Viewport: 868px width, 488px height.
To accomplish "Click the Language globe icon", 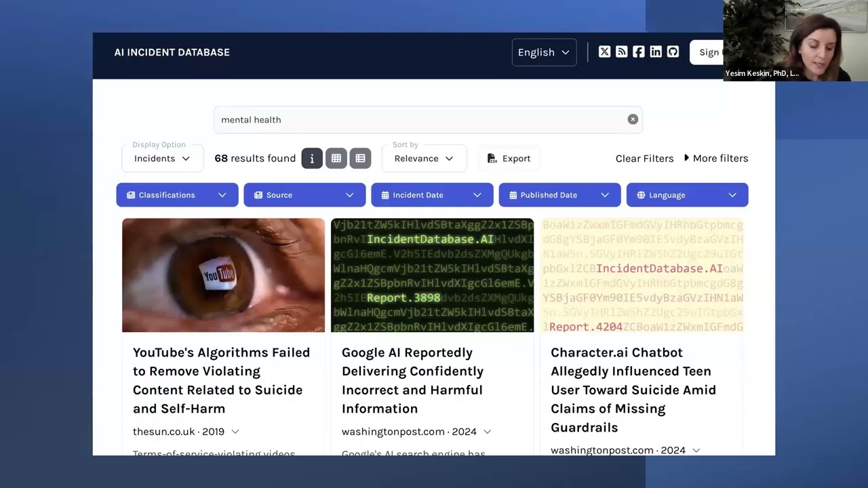I will tap(641, 195).
